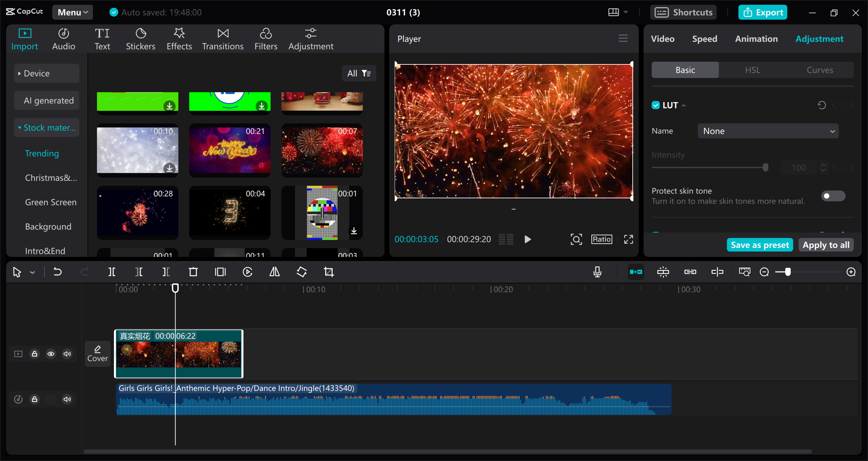The width and height of the screenshot is (868, 461).
Task: Disable the LUT checkbox
Action: pos(655,105)
